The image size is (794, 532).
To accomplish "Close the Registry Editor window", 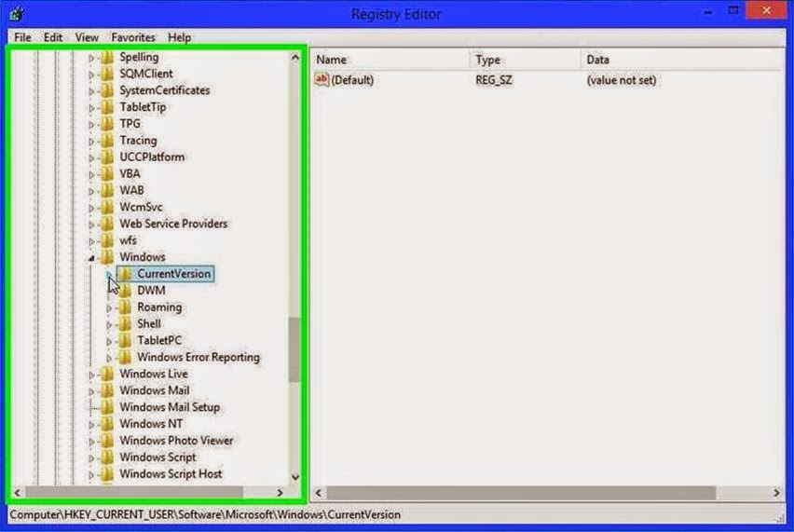I will [767, 10].
